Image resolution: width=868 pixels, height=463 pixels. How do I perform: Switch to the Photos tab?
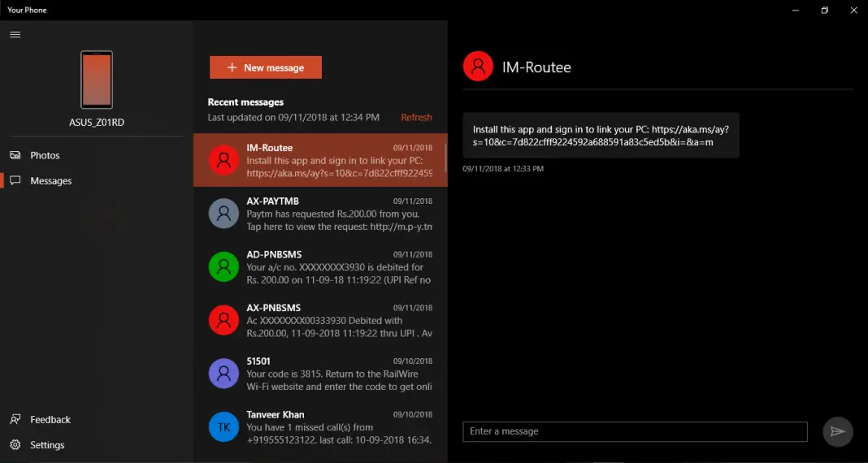pyautogui.click(x=45, y=155)
